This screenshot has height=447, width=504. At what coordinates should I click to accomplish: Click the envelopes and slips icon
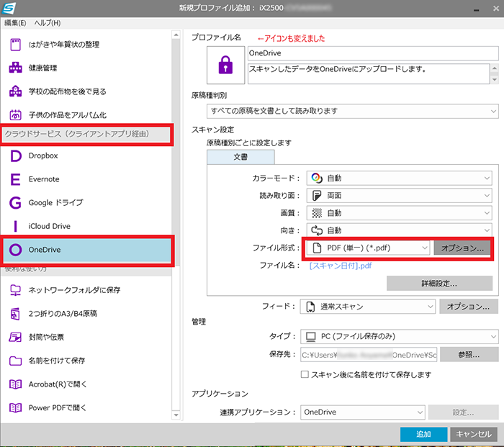coord(15,337)
